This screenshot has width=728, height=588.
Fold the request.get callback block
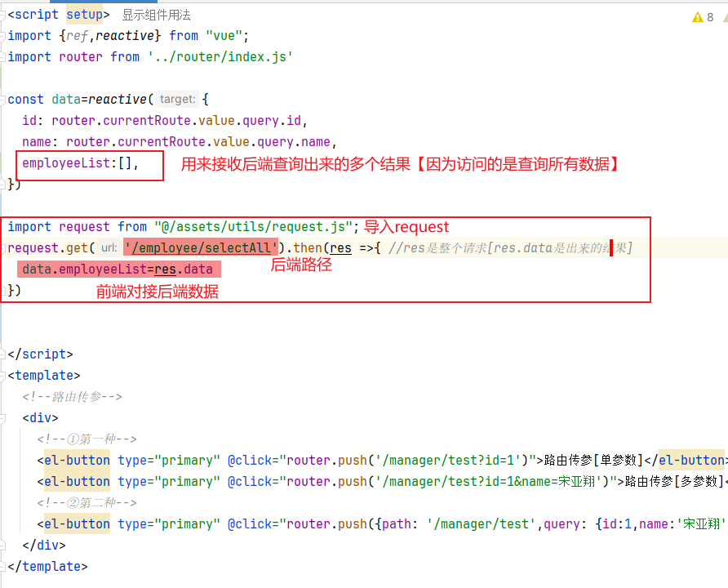2,248
